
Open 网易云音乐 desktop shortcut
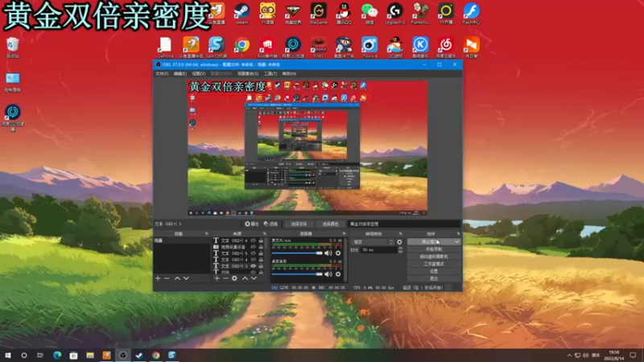point(446,47)
